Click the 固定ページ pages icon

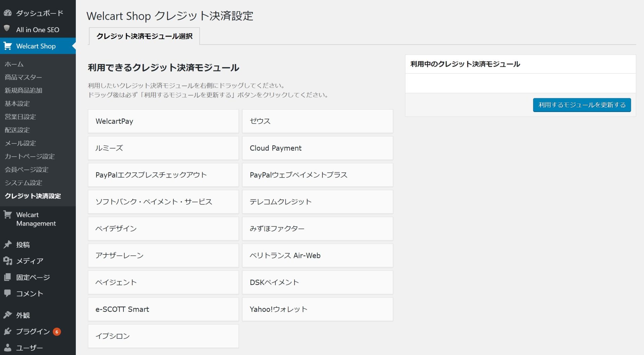coord(8,277)
